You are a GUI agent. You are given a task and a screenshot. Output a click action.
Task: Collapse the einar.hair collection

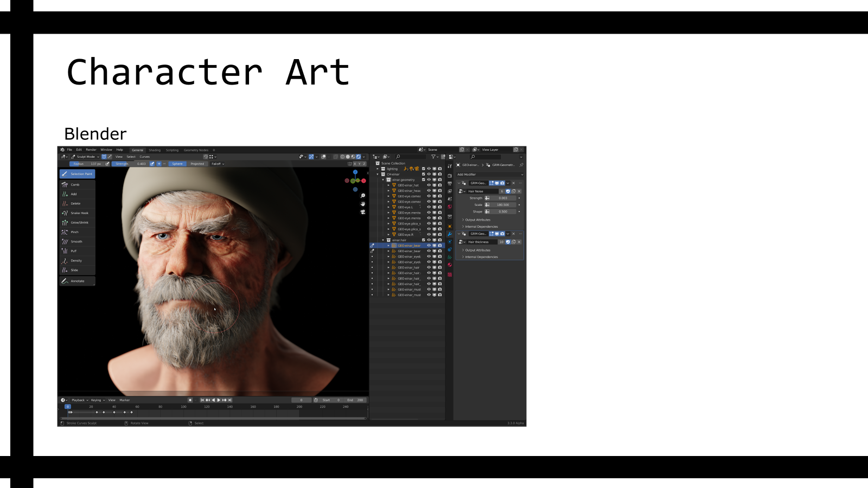tap(383, 240)
